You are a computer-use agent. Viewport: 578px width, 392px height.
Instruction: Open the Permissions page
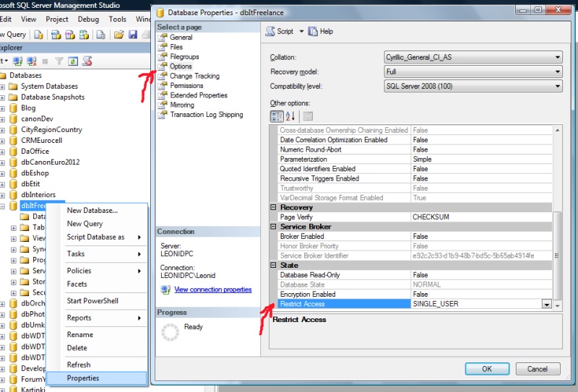[186, 85]
